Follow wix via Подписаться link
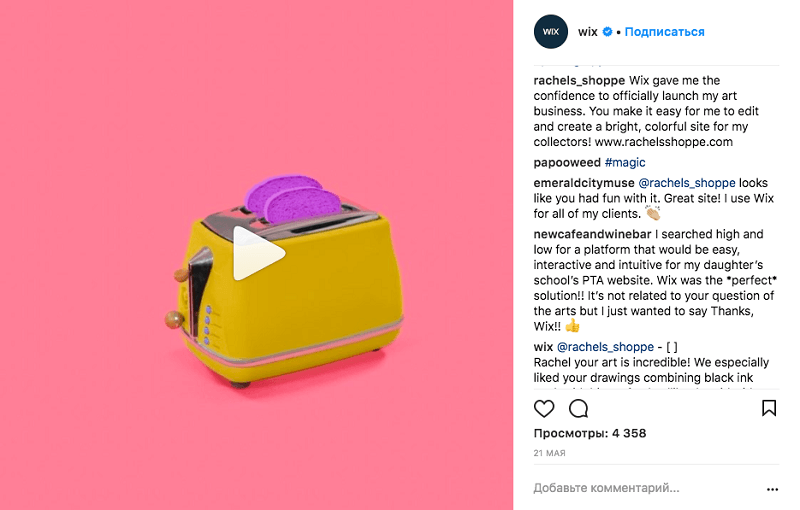Screen dimensions: 800x510 tap(664, 32)
